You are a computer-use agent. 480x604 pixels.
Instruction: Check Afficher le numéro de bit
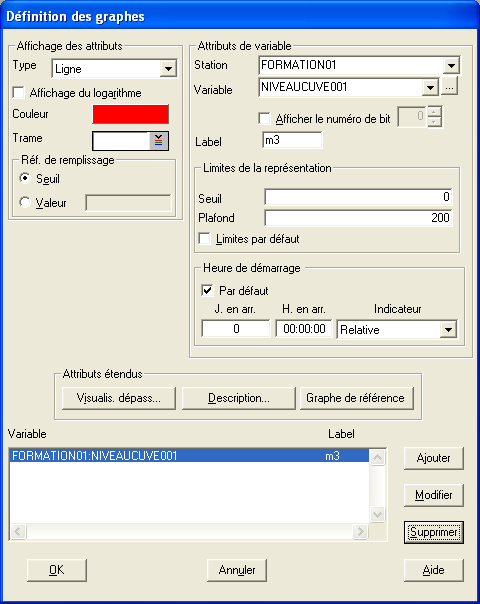point(264,118)
